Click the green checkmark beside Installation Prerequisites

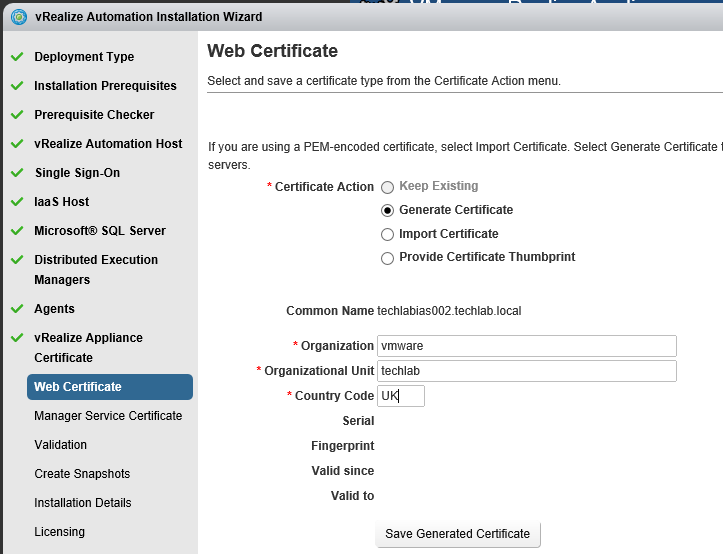17,86
